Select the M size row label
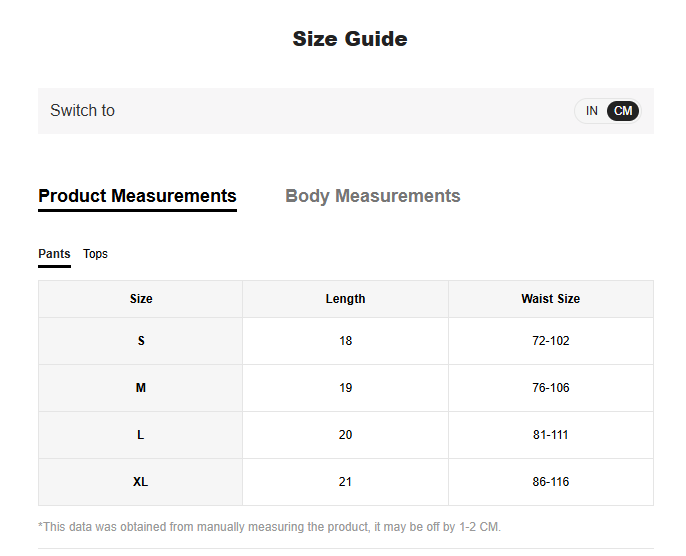686x556 pixels. click(141, 388)
